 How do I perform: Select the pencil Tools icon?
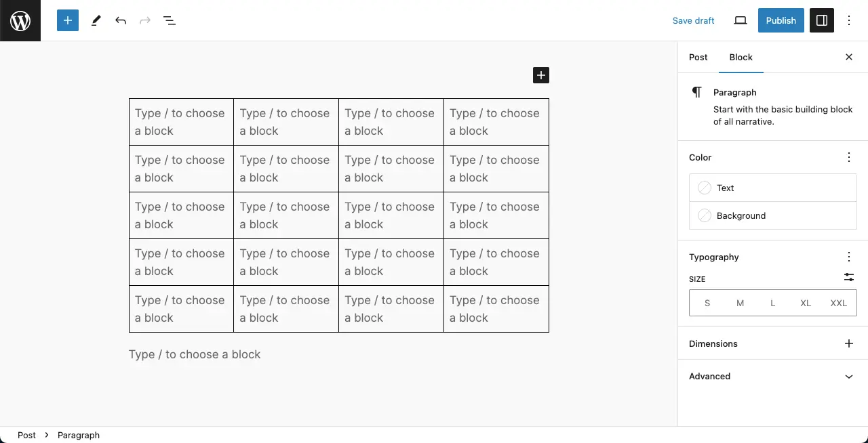[96, 20]
